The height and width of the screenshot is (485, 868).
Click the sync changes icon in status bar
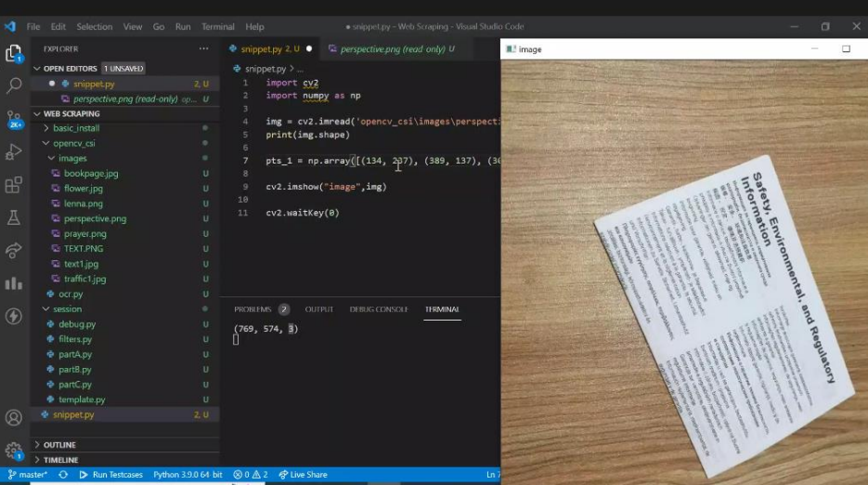[64, 475]
